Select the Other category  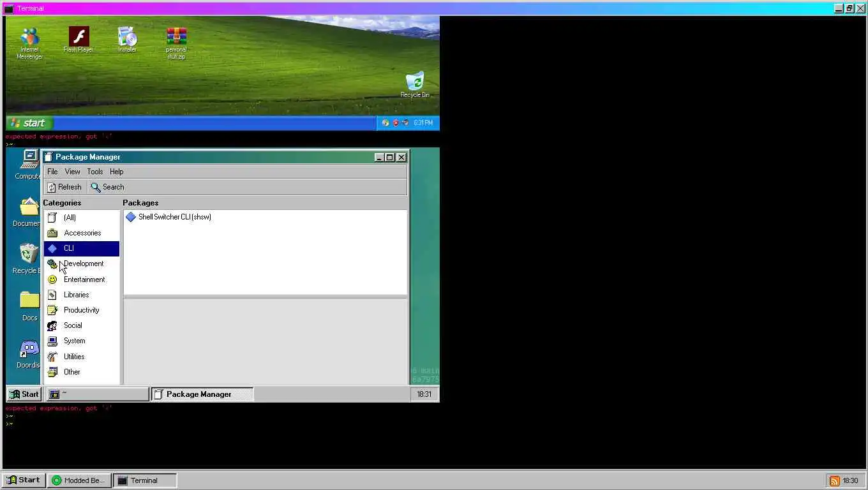click(82, 372)
